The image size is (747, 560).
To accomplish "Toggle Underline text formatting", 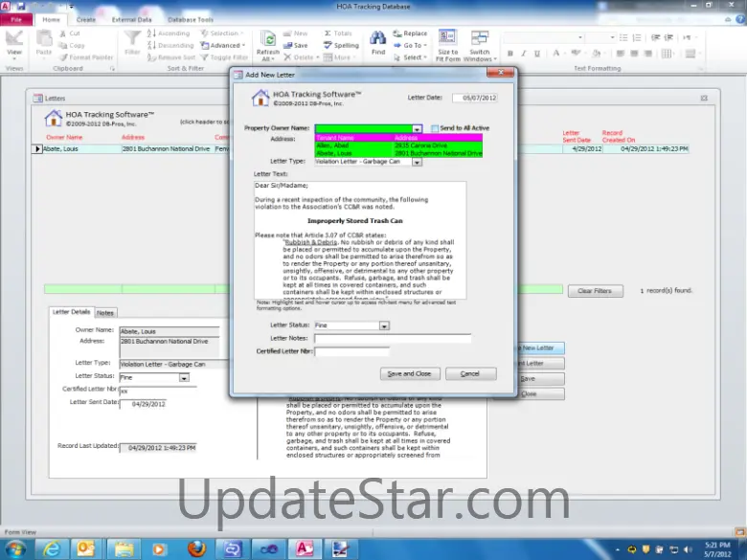I will (537, 54).
